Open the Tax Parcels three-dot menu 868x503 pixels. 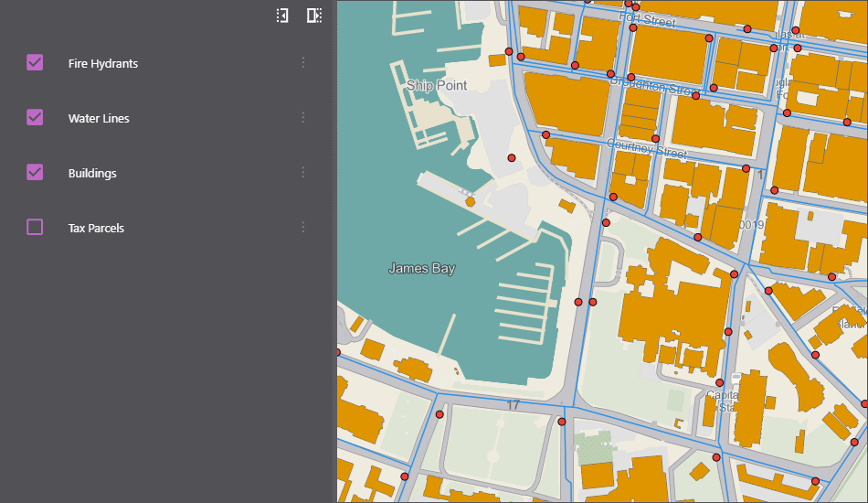(303, 228)
